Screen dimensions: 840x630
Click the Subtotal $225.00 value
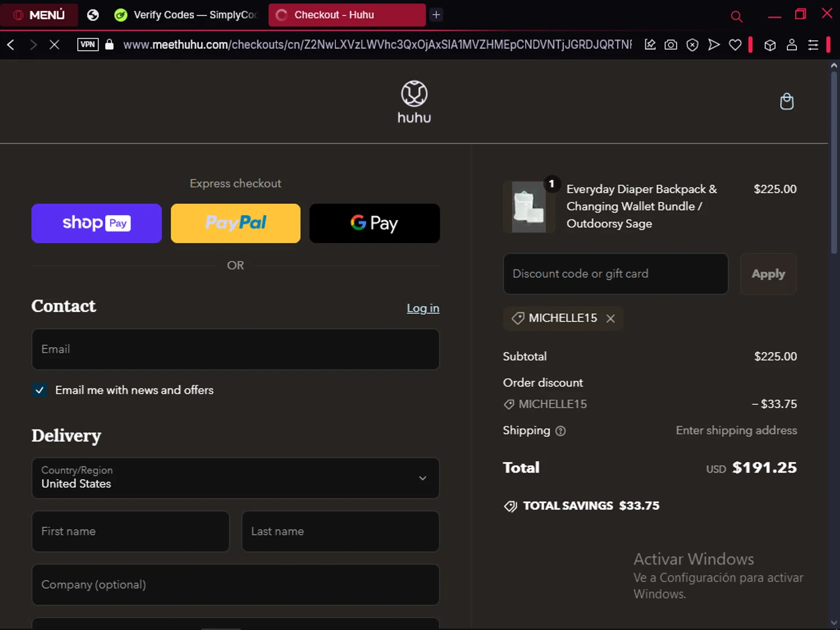776,357
